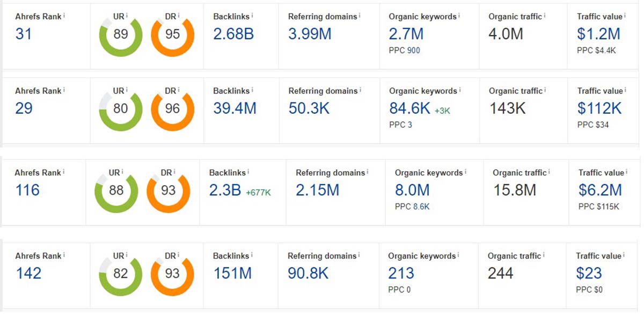644x322 pixels.
Task: Click the DR info icon above 93 in last row
Action: coord(178,255)
